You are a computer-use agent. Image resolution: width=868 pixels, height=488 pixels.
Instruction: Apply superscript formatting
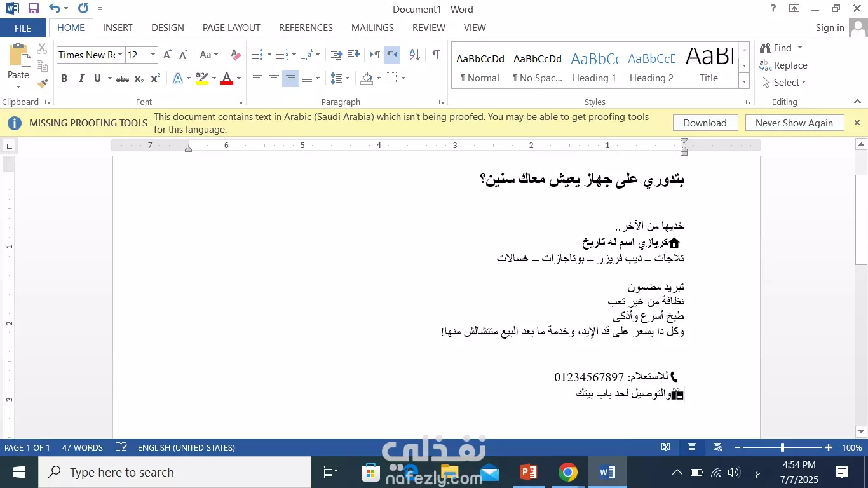click(x=155, y=79)
